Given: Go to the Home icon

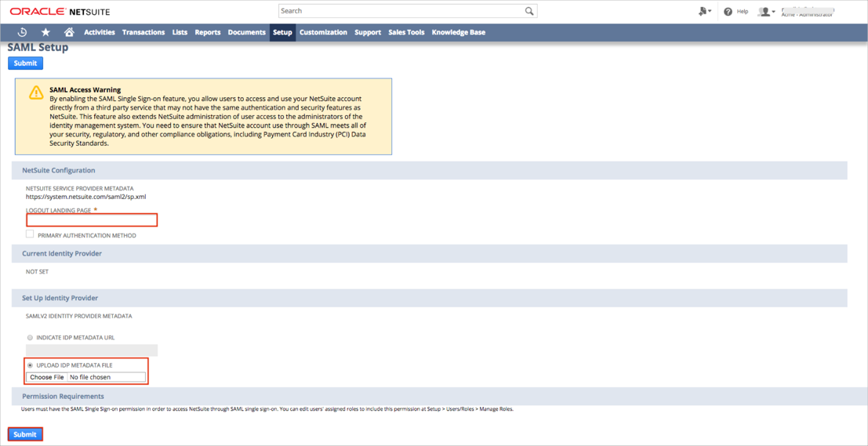Looking at the screenshot, I should click(69, 32).
